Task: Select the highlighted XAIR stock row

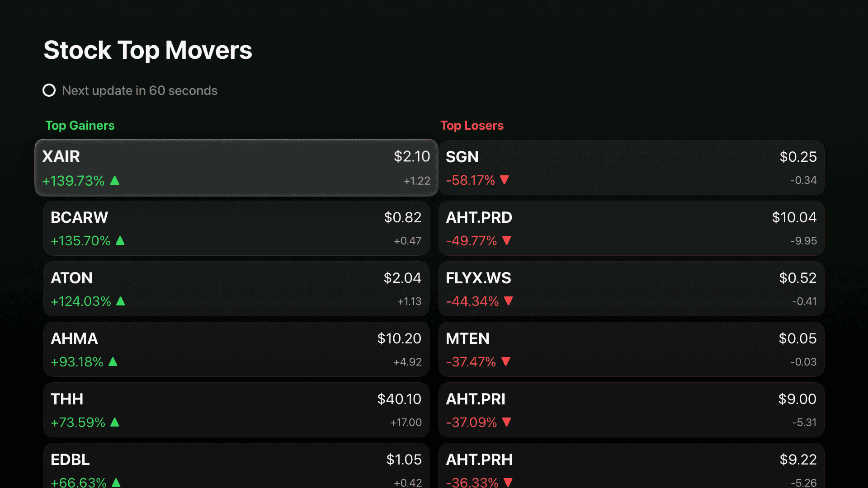Action: coord(236,168)
